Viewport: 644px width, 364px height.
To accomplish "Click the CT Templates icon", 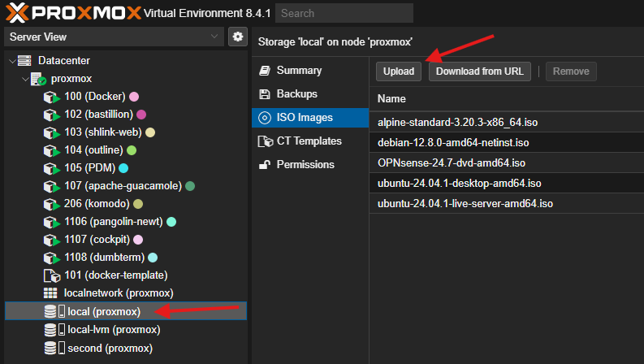I will (x=266, y=141).
